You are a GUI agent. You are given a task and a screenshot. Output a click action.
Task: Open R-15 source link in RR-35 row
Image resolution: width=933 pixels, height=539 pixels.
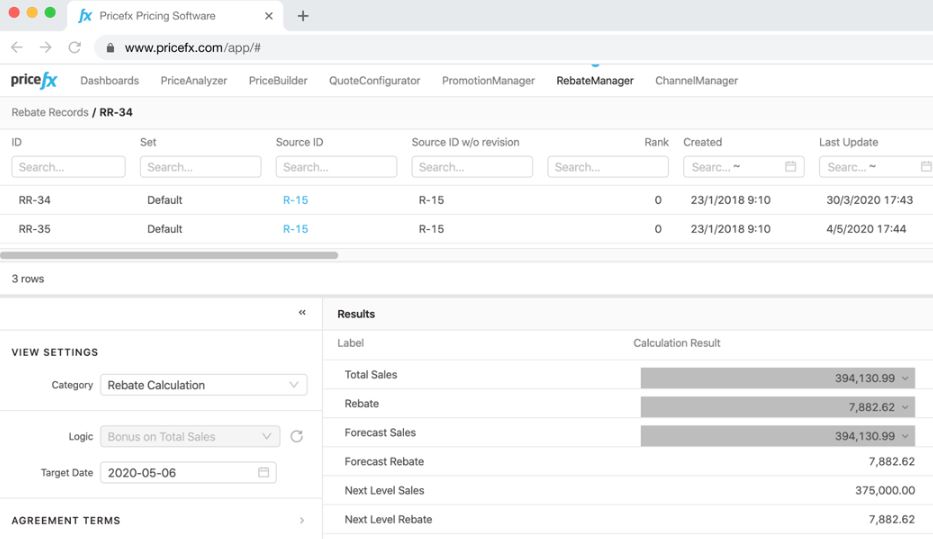click(295, 228)
